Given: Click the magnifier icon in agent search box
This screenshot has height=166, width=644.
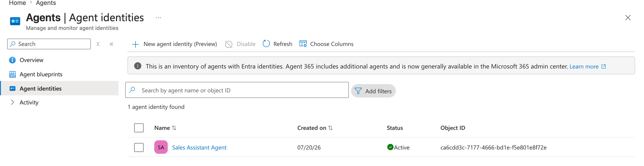Looking at the screenshot, I should click(x=132, y=90).
